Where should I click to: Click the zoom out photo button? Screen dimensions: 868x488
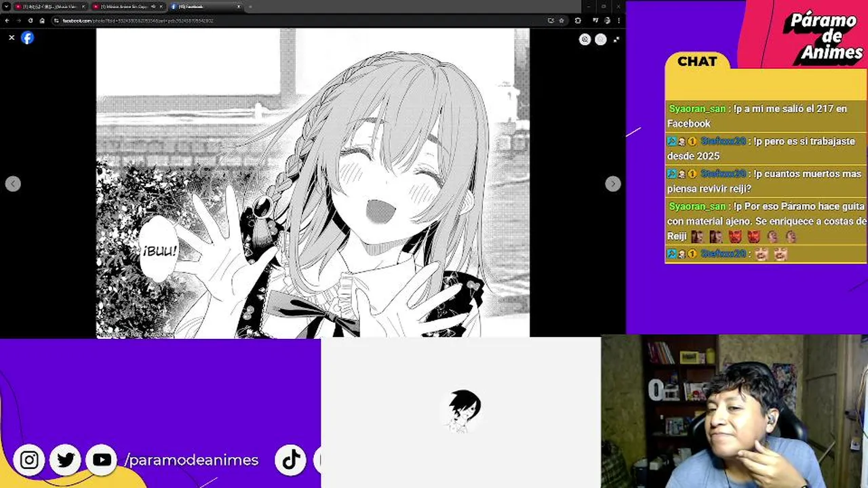click(x=600, y=39)
